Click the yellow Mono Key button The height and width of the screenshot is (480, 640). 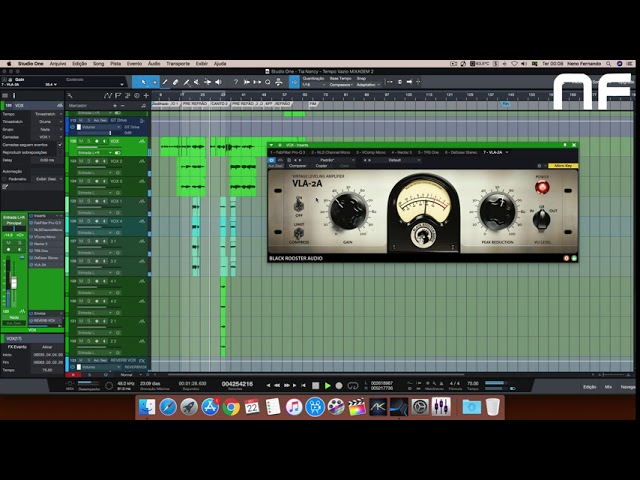pos(563,166)
